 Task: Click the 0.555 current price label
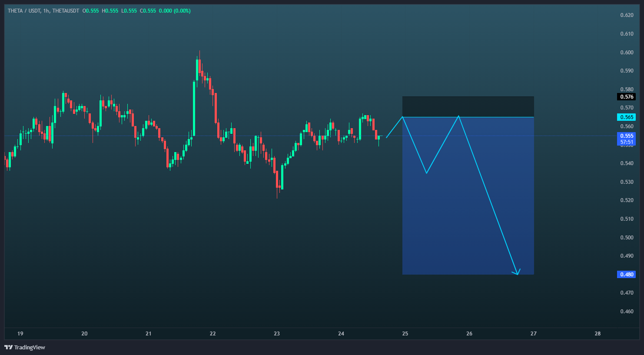coord(627,136)
